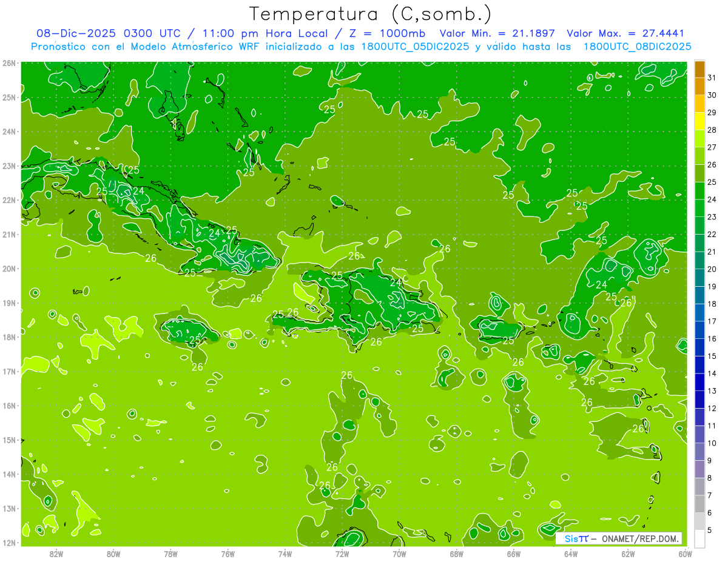Screen dimensions: 728x562
Task: Click color bar legend value "30"
Action: tap(712, 95)
